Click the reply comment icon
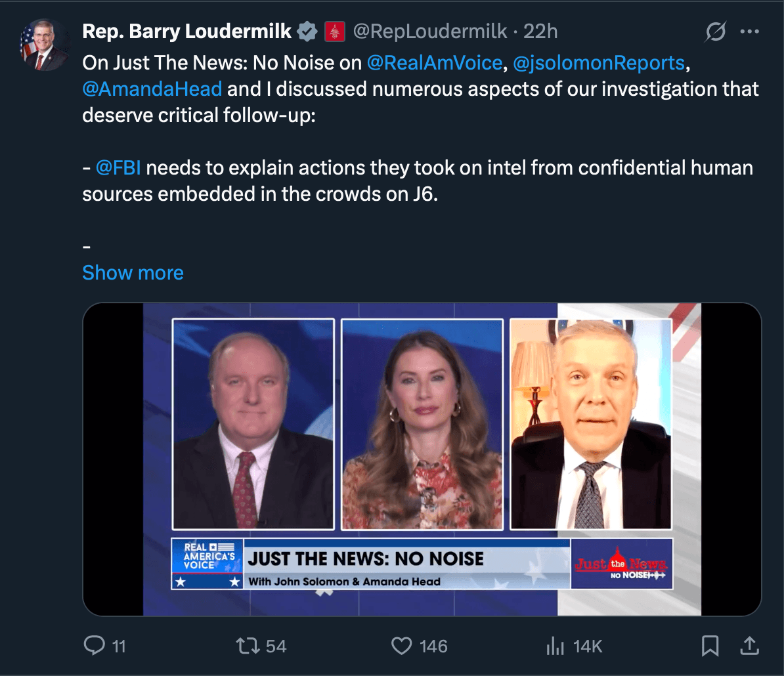Image resolution: width=784 pixels, height=676 pixels. coord(95,646)
